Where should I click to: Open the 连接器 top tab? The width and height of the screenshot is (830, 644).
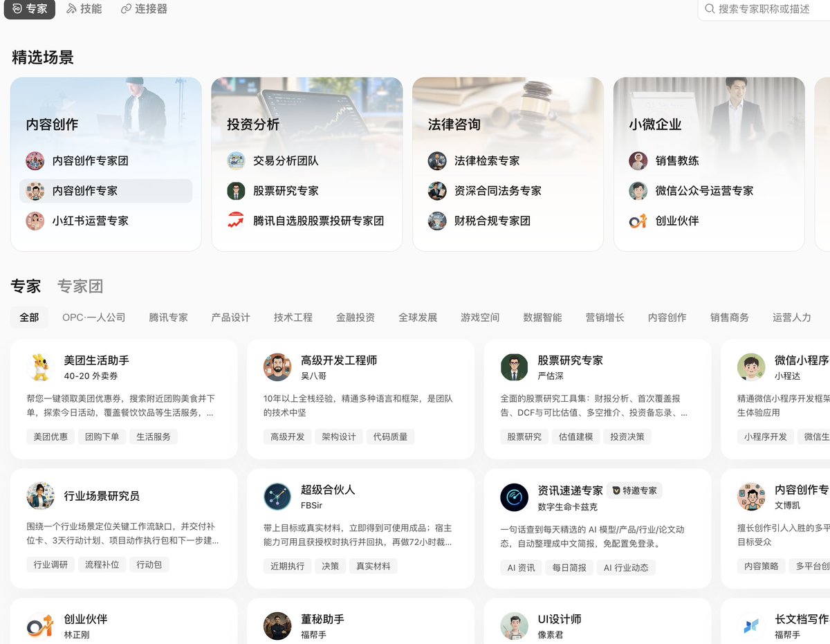pos(144,9)
